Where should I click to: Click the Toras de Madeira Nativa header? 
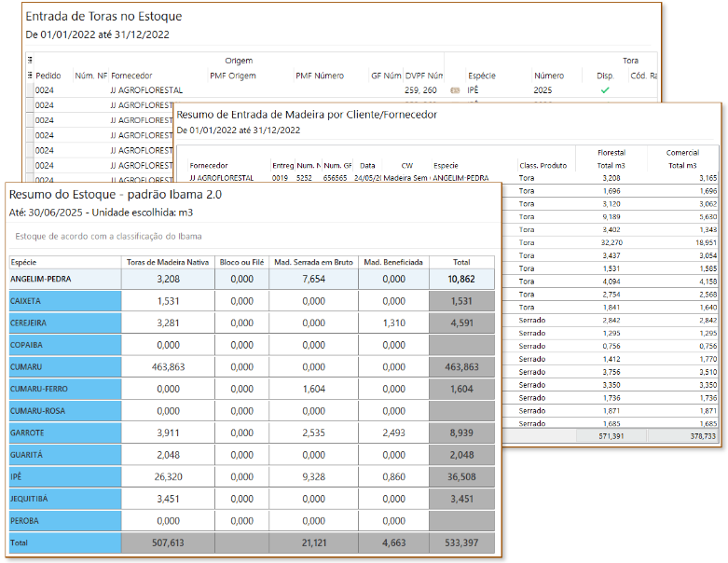[168, 263]
